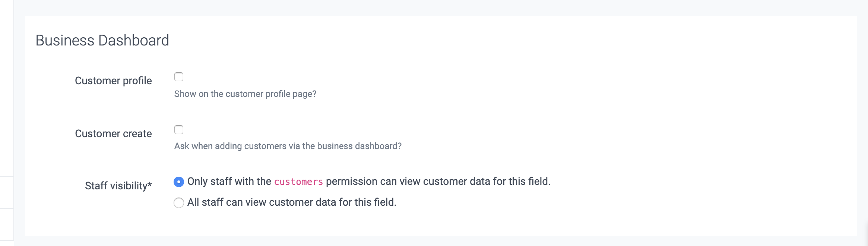Click 'All staff can view customer data' label

292,202
